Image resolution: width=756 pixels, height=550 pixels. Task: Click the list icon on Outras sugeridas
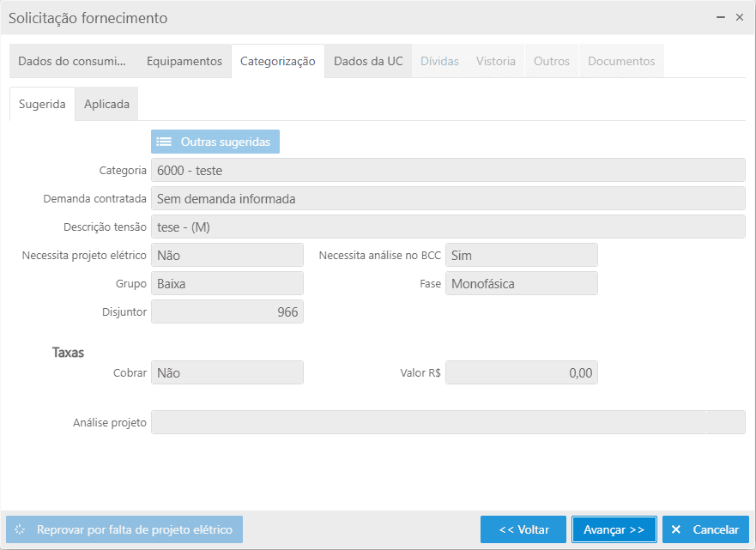point(164,142)
